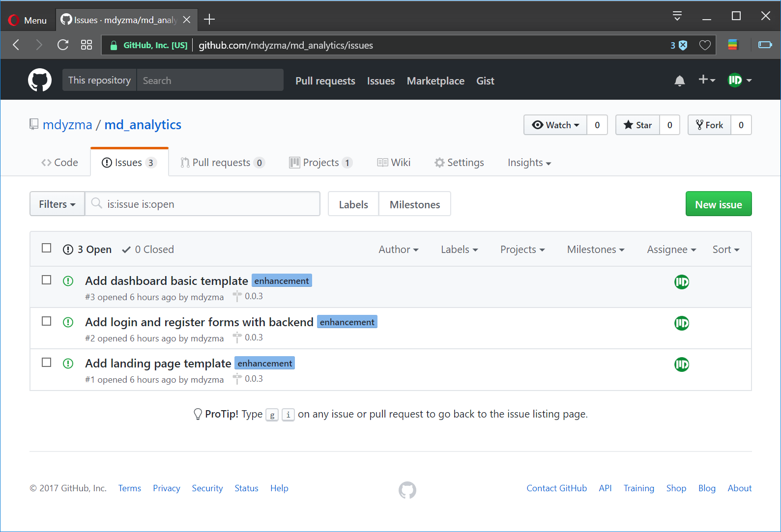Viewport: 781px width, 532px height.
Task: Click the colorful extension icon in toolbar
Action: (732, 45)
